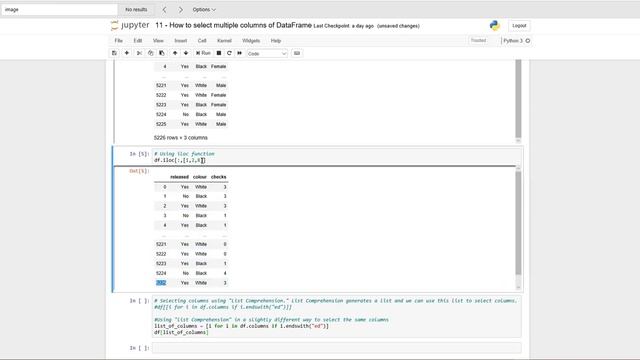The height and width of the screenshot is (360, 640).
Task: Click row index 5221 in Out[5] table
Action: pos(161,244)
